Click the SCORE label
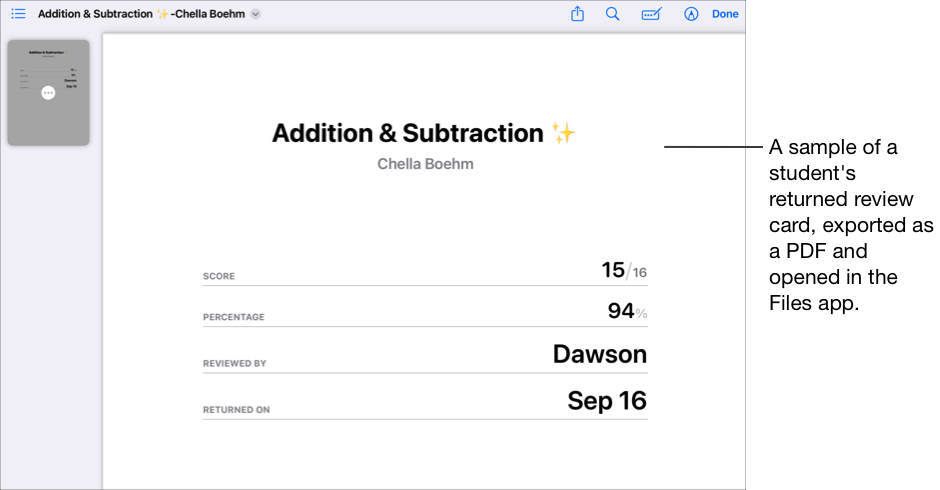The height and width of the screenshot is (490, 940). point(219,276)
